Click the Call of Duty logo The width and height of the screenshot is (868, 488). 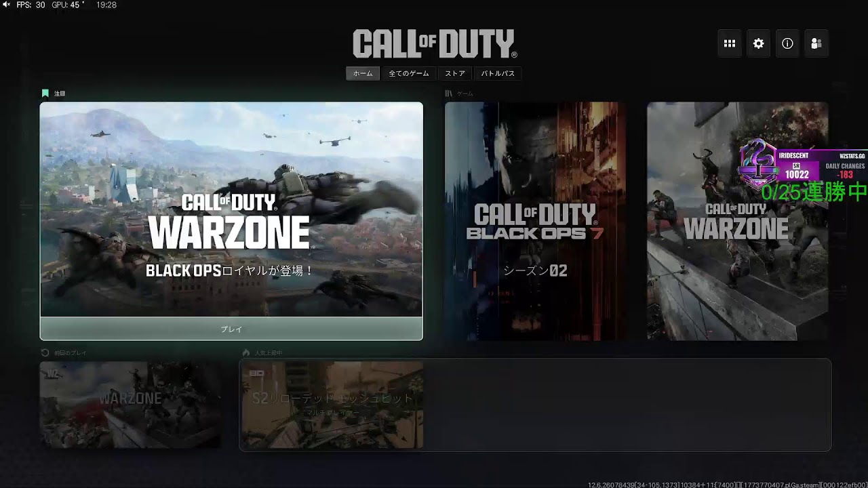click(435, 44)
